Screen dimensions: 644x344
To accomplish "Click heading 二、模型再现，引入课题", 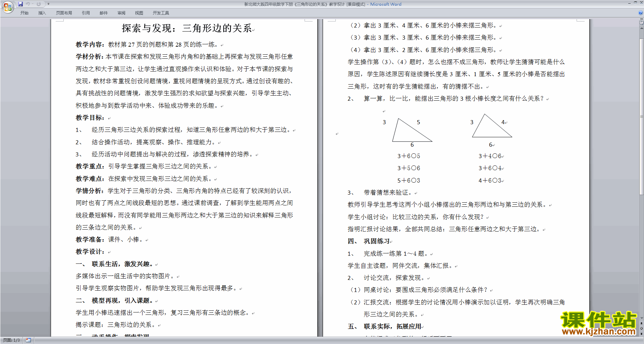I will (x=115, y=301).
